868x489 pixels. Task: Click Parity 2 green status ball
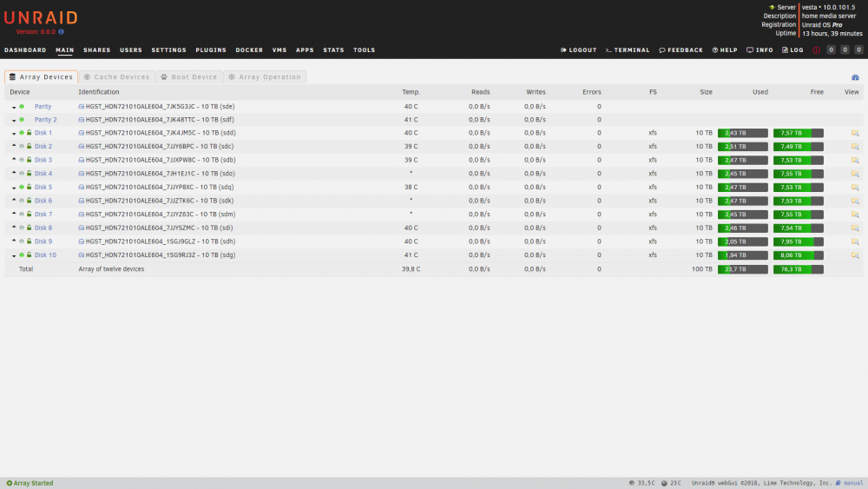(22, 120)
